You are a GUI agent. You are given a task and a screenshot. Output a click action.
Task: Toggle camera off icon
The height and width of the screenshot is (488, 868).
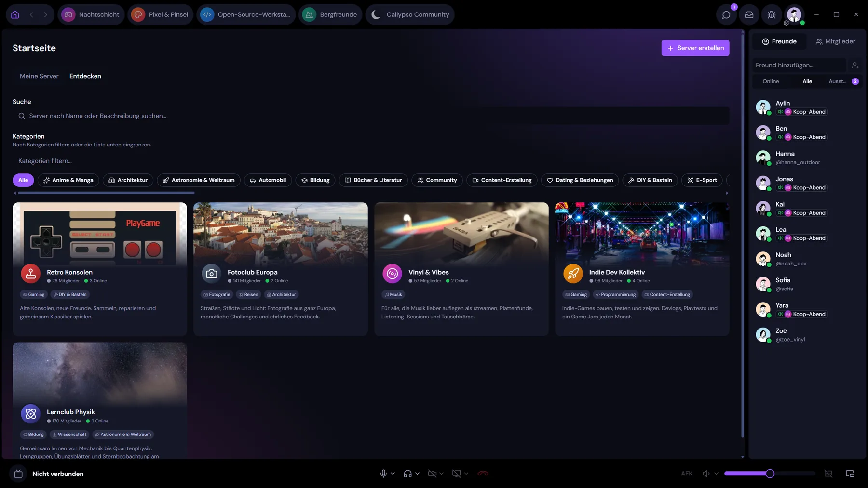(432, 474)
